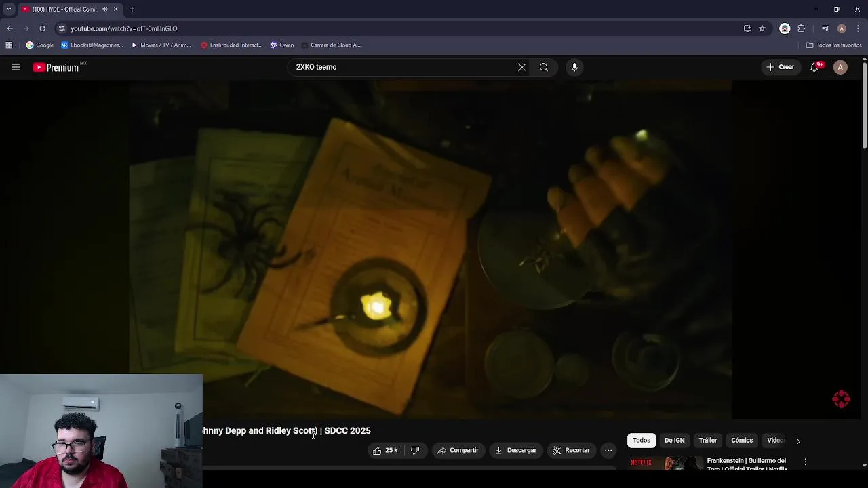The image size is (868, 488).
Task: Select the Tráiler filter chip
Action: click(708, 441)
